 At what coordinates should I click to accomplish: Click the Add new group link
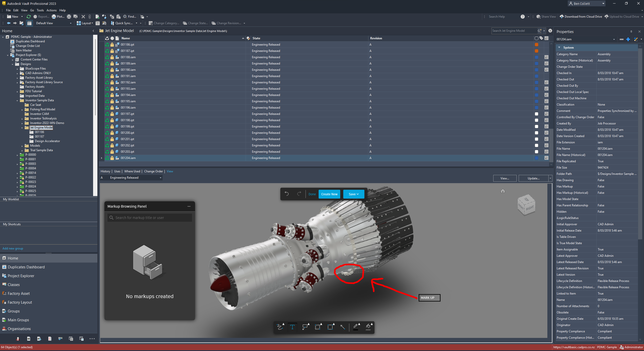(x=13, y=248)
